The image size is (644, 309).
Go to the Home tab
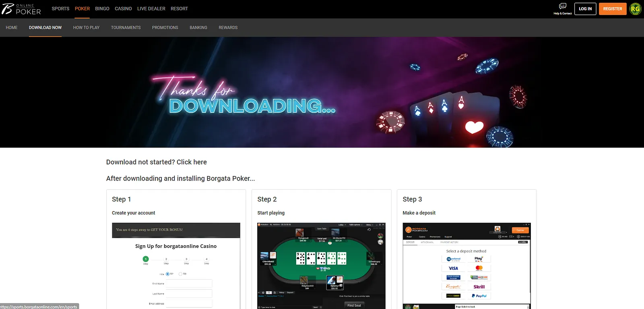click(12, 27)
